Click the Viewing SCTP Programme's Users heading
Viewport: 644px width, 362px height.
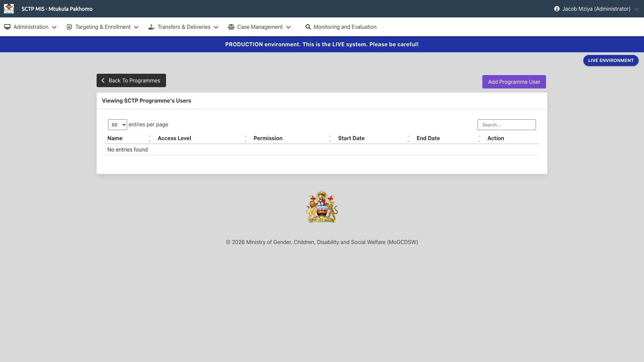click(147, 101)
